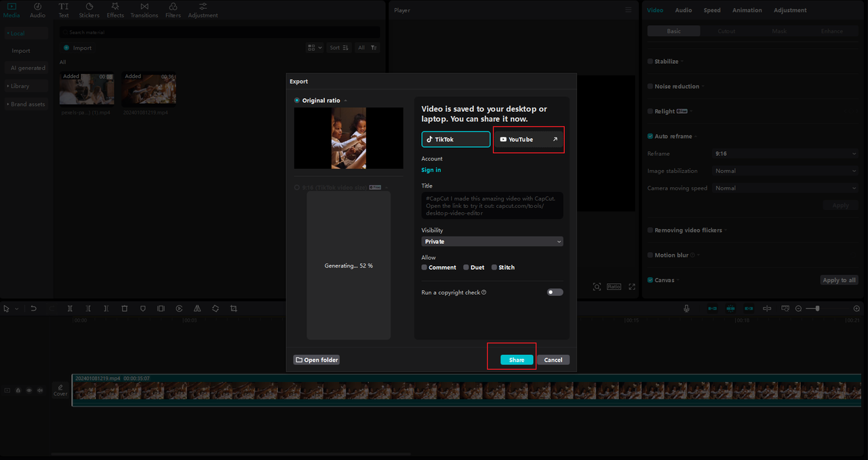This screenshot has height=460, width=868.
Task: Mute the main track speaker icon
Action: 40,390
